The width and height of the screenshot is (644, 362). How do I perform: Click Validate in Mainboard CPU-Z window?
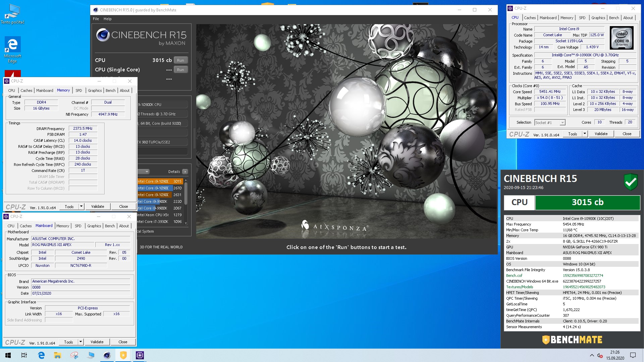[x=97, y=342]
